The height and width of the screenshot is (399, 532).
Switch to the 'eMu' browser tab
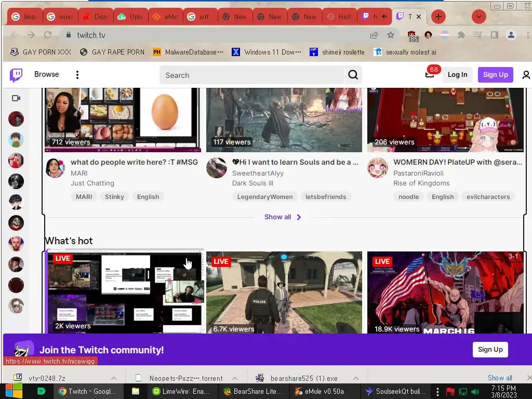[166, 17]
